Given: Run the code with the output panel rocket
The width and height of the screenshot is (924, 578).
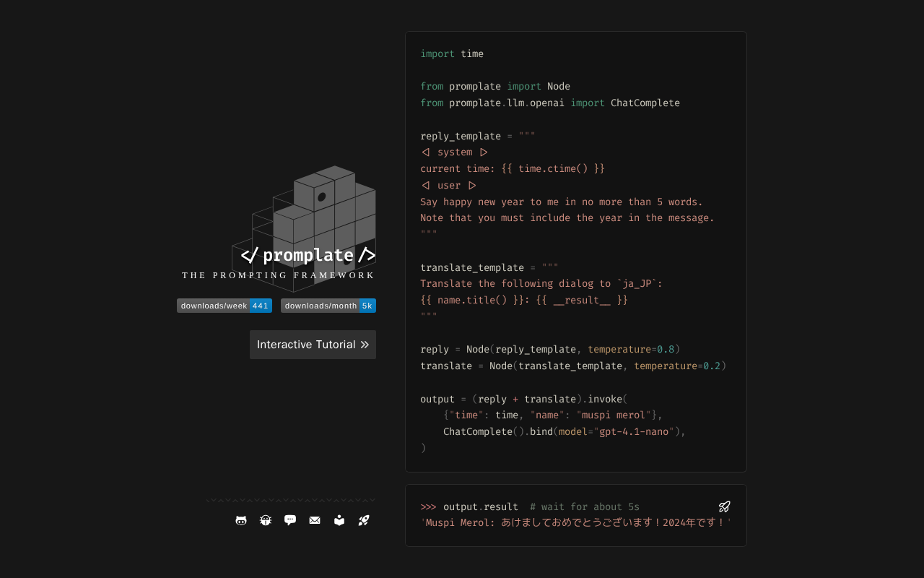Looking at the screenshot, I should pos(725,506).
